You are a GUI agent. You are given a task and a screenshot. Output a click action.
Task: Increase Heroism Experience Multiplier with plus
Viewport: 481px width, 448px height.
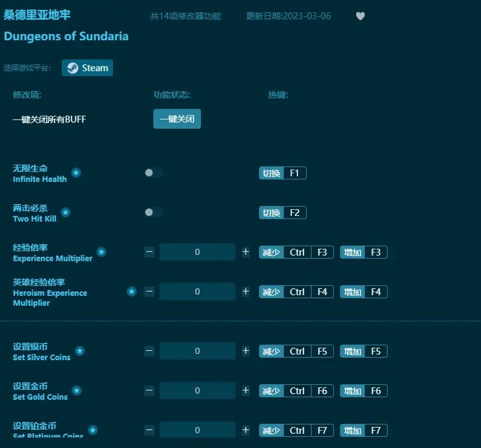point(245,291)
